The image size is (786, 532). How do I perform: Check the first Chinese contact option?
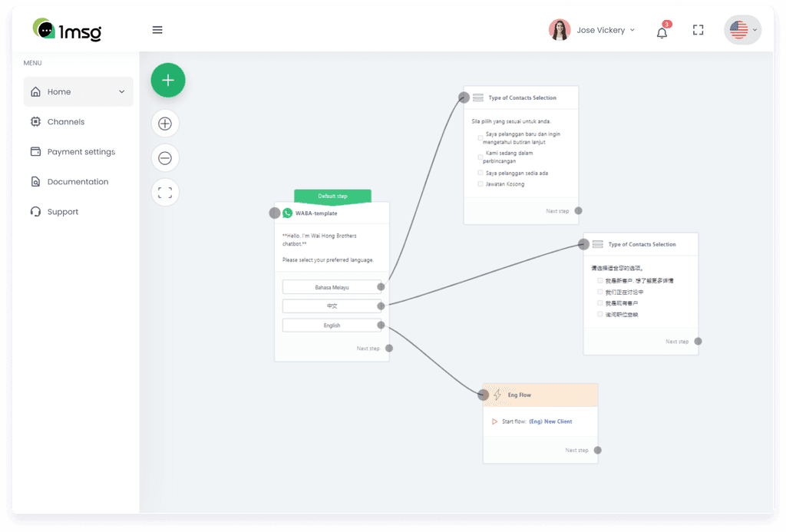[x=599, y=279]
